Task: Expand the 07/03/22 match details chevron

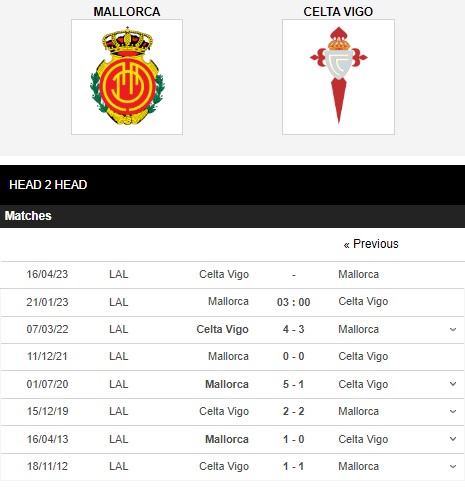Action: tap(453, 330)
